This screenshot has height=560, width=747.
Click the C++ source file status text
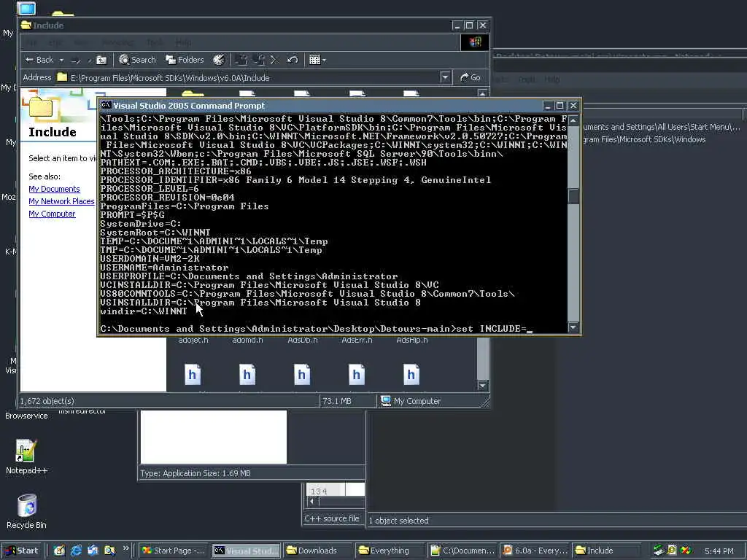(x=332, y=518)
